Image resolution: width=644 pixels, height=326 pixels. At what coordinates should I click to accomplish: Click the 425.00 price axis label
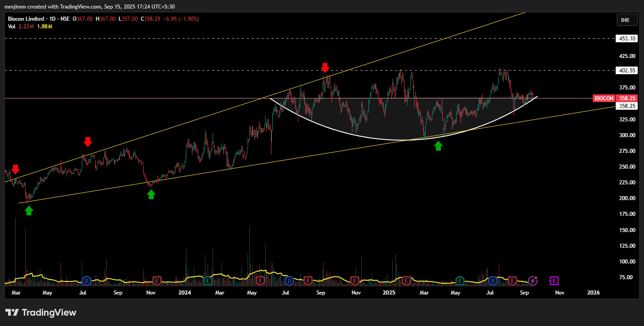coord(627,56)
